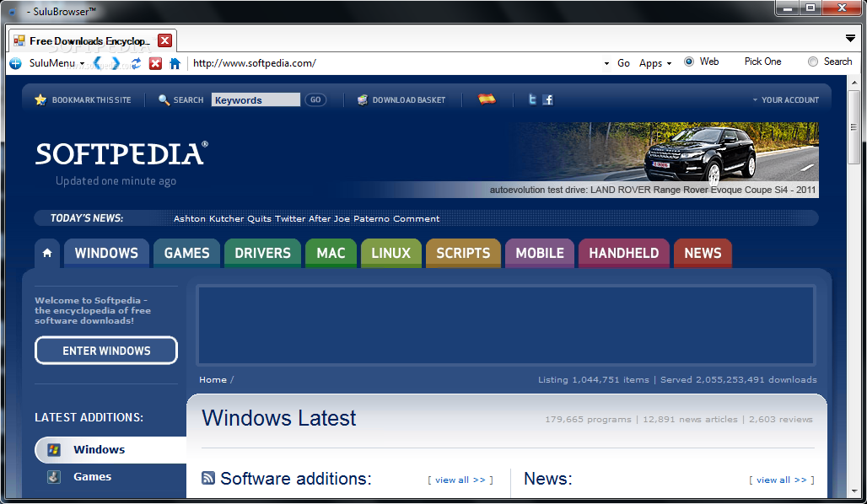
Task: Click the vertical scrollbar thumb
Action: (854, 127)
